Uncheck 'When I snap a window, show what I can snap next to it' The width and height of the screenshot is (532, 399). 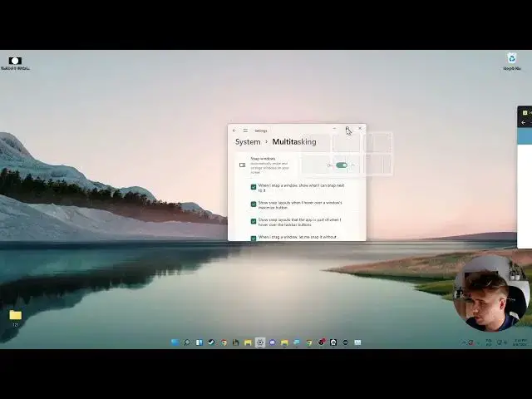pos(254,187)
